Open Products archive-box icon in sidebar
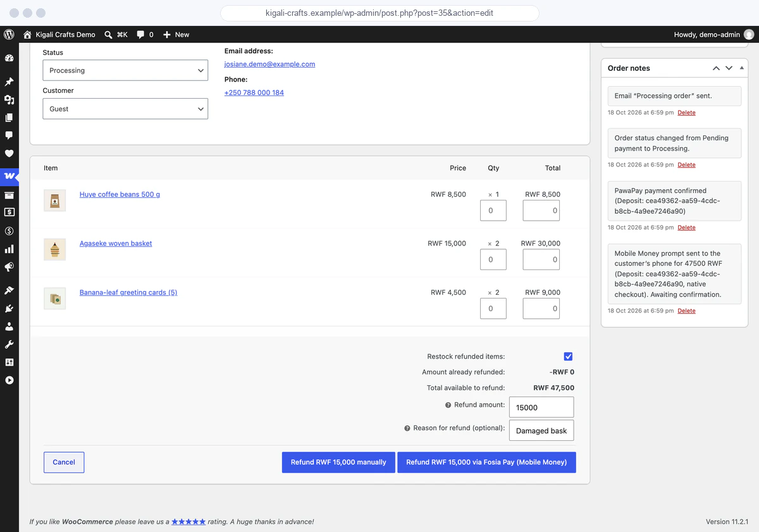This screenshot has height=532, width=759. click(9, 195)
